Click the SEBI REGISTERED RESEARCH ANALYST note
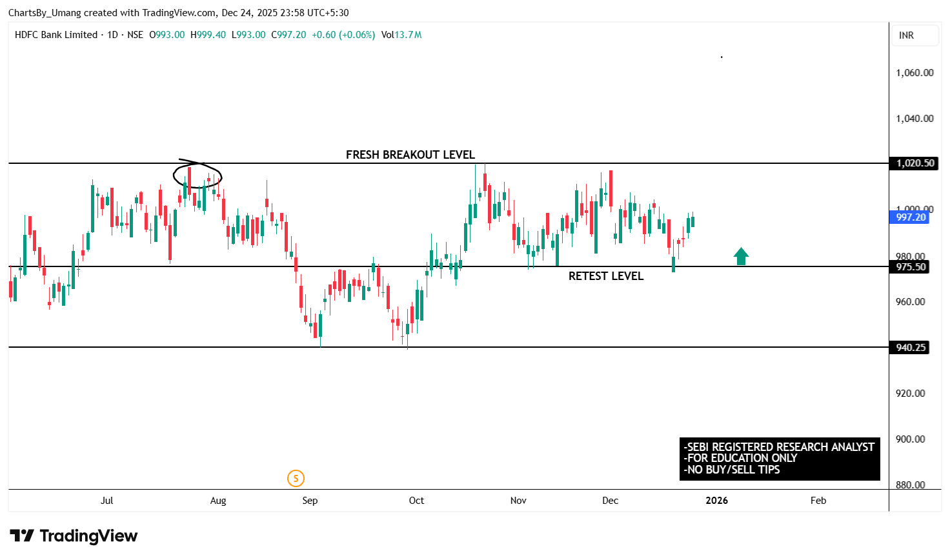Viewport: 950px width, 560px height. 779,447
